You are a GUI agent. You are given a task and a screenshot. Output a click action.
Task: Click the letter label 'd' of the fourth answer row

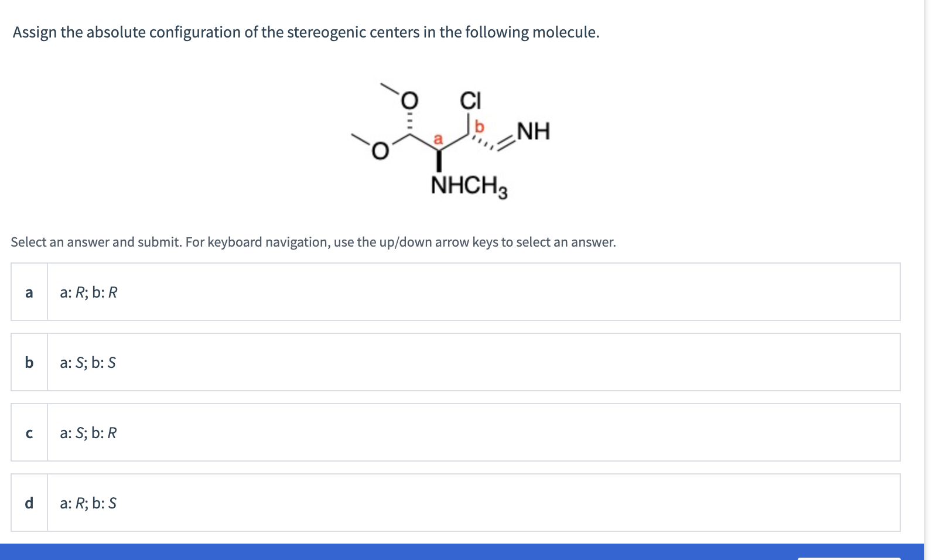click(29, 503)
